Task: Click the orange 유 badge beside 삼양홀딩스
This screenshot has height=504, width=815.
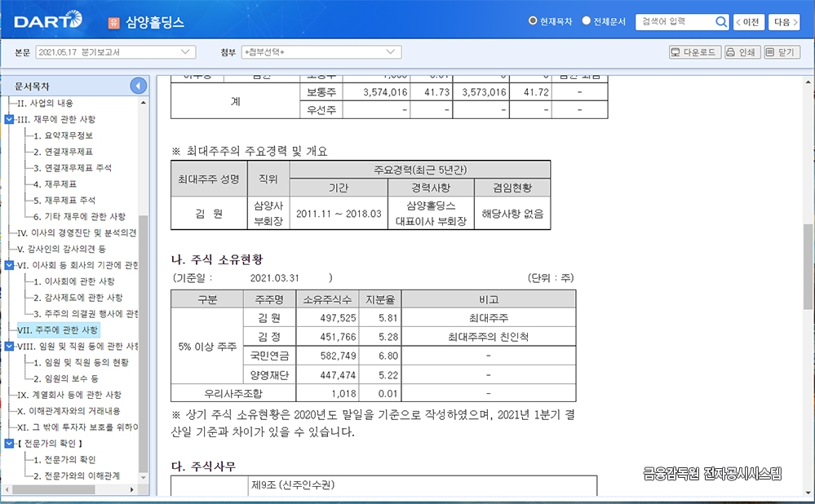Action: (x=113, y=22)
